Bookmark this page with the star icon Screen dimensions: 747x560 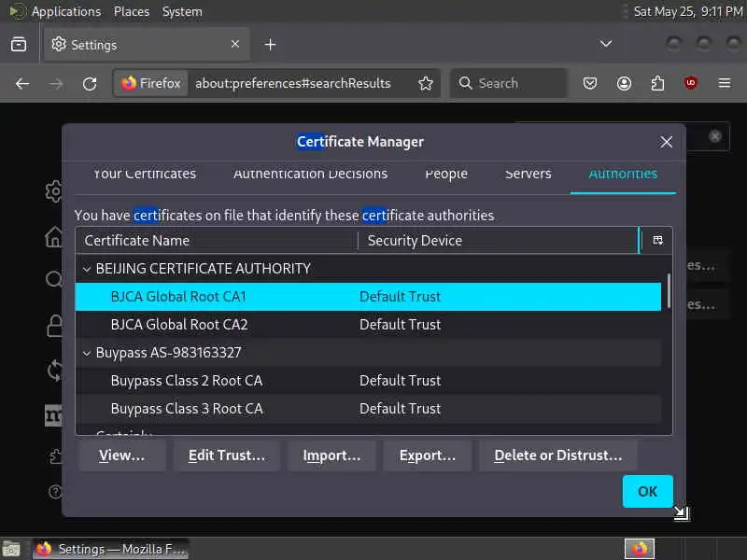[426, 83]
